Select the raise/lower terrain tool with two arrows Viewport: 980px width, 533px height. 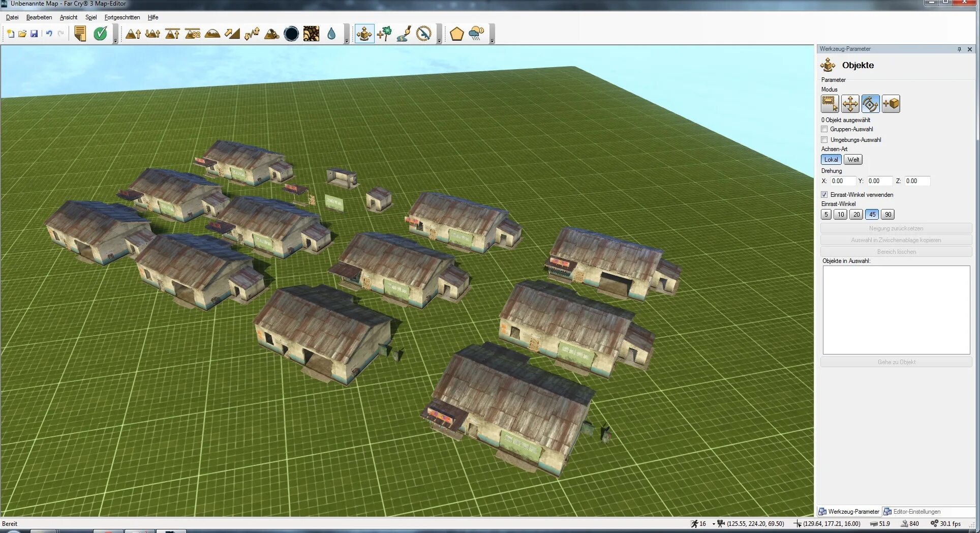click(x=152, y=34)
